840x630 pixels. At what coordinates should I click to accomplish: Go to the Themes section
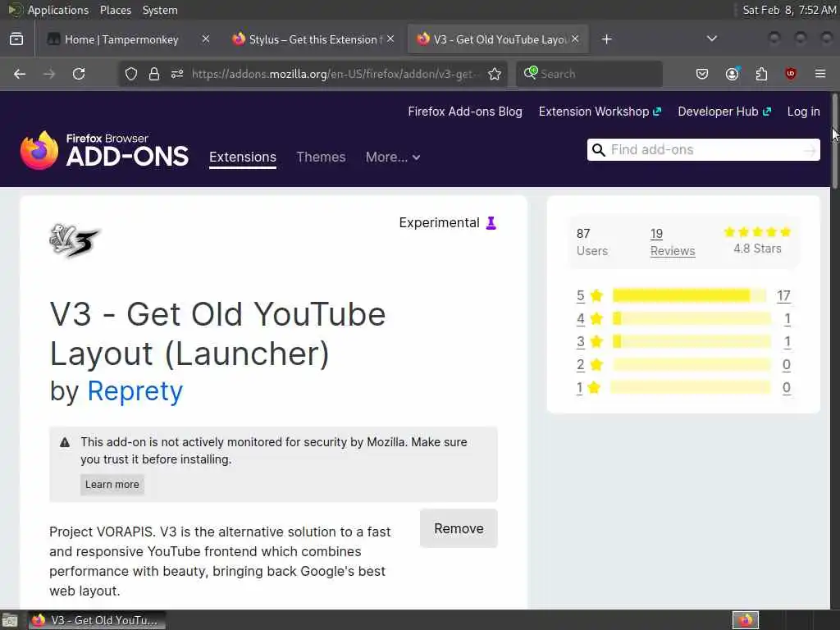pos(321,157)
